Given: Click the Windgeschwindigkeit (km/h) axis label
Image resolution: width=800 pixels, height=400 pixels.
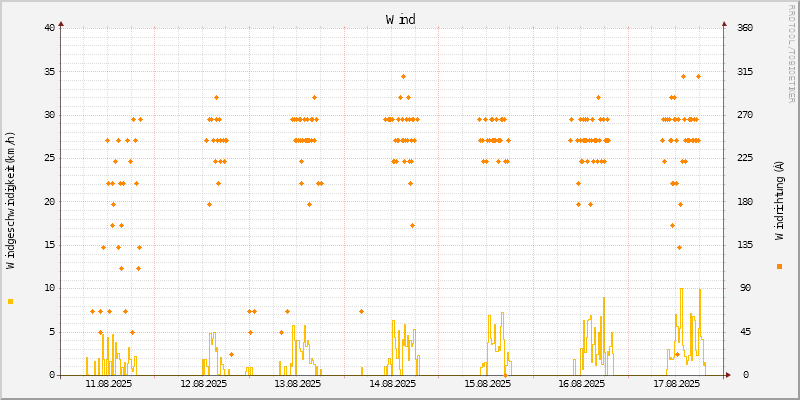Looking at the screenshot, I should [11, 201].
